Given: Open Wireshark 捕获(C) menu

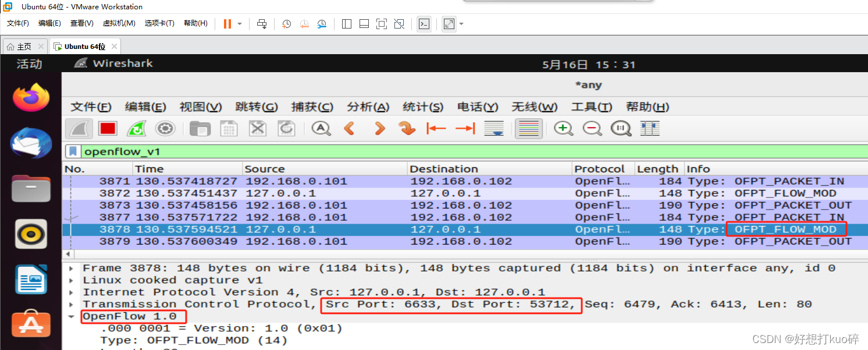Looking at the screenshot, I should [x=312, y=107].
